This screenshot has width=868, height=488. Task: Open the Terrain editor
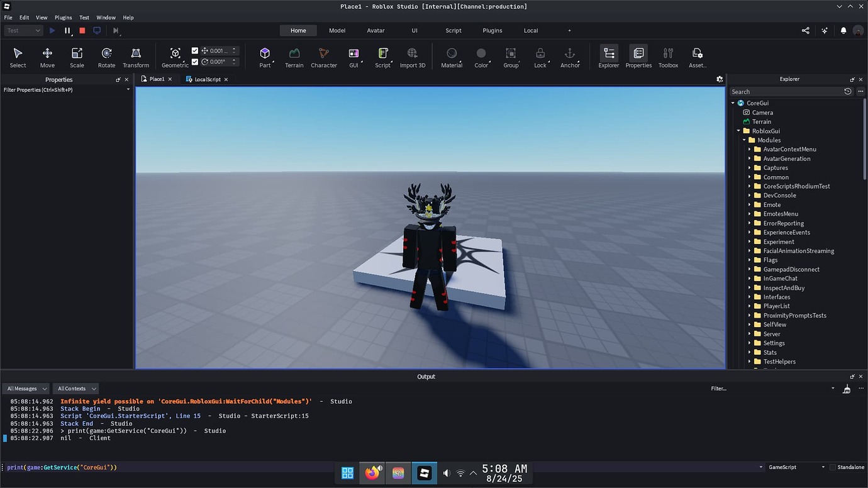pyautogui.click(x=294, y=57)
